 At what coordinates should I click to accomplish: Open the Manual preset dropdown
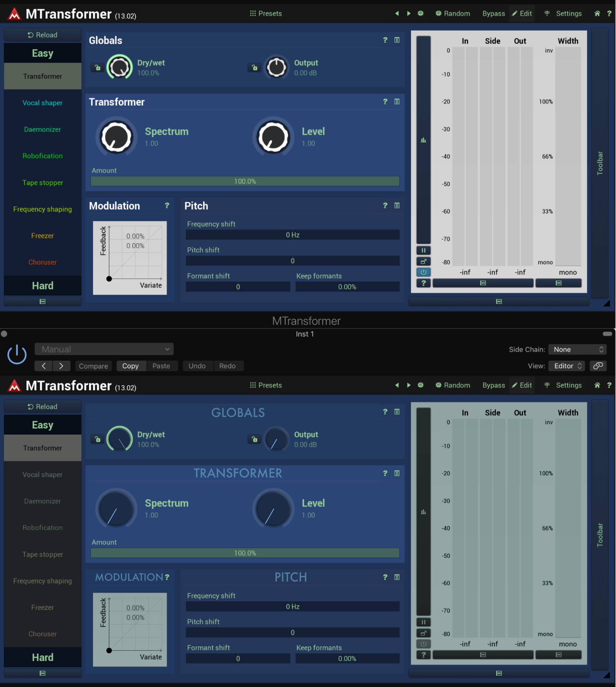tap(104, 349)
